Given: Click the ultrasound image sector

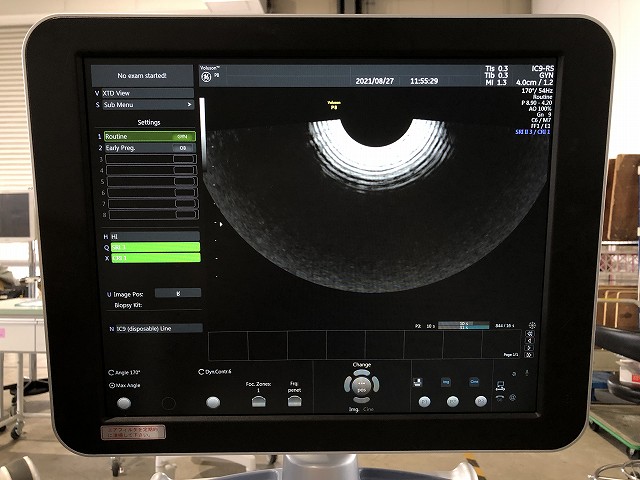Looking at the screenshot, I should (x=376, y=204).
